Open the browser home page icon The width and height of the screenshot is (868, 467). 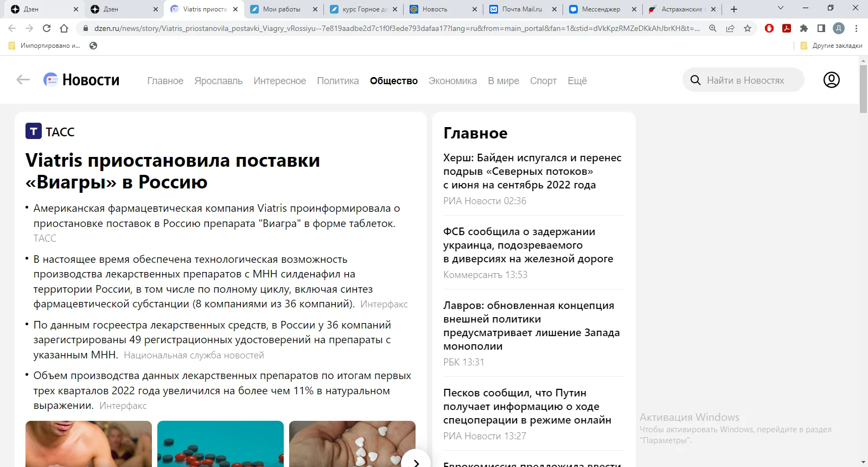click(64, 28)
